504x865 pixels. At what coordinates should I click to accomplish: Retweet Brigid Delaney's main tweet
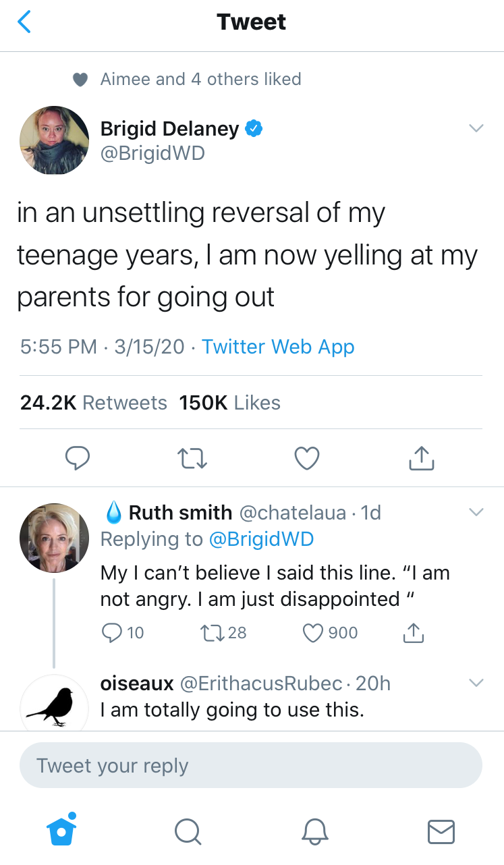[x=192, y=457]
